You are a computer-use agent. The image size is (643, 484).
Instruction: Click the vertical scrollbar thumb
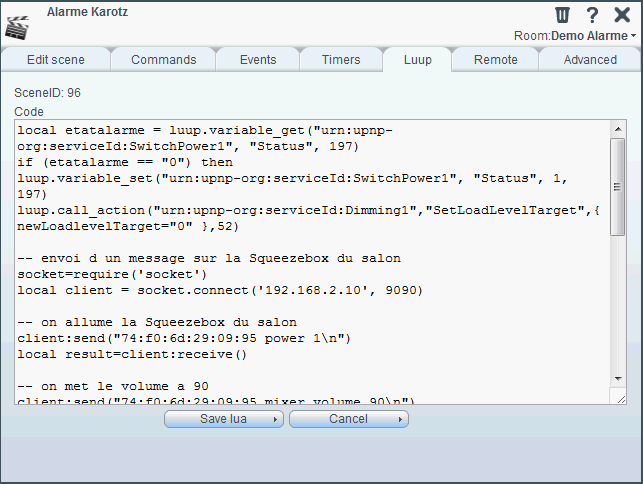tap(618, 187)
